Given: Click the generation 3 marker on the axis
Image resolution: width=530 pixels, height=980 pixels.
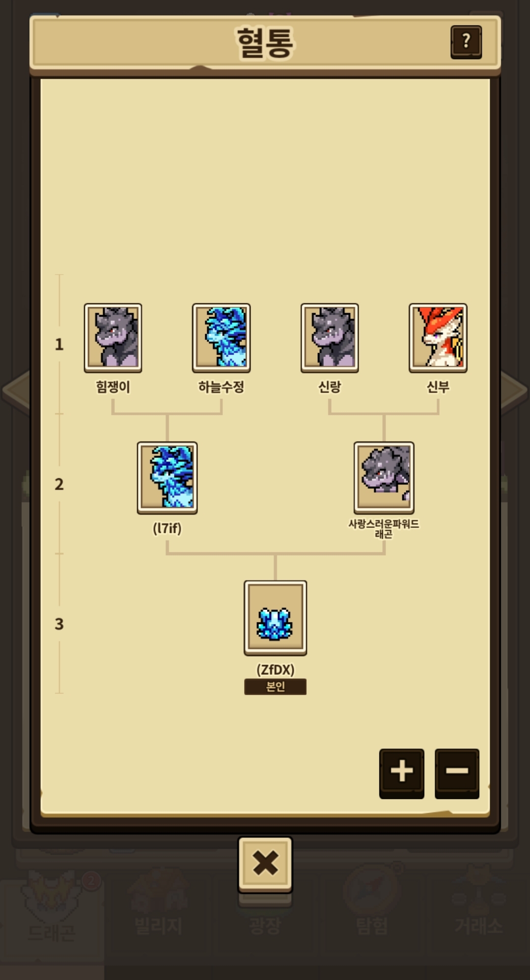Looking at the screenshot, I should point(59,624).
